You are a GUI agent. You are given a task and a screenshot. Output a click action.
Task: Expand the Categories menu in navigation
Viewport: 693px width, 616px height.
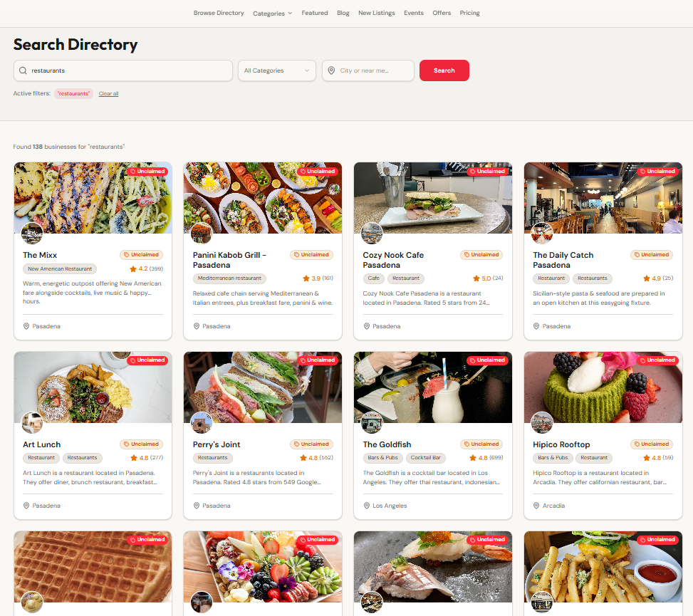tap(272, 14)
